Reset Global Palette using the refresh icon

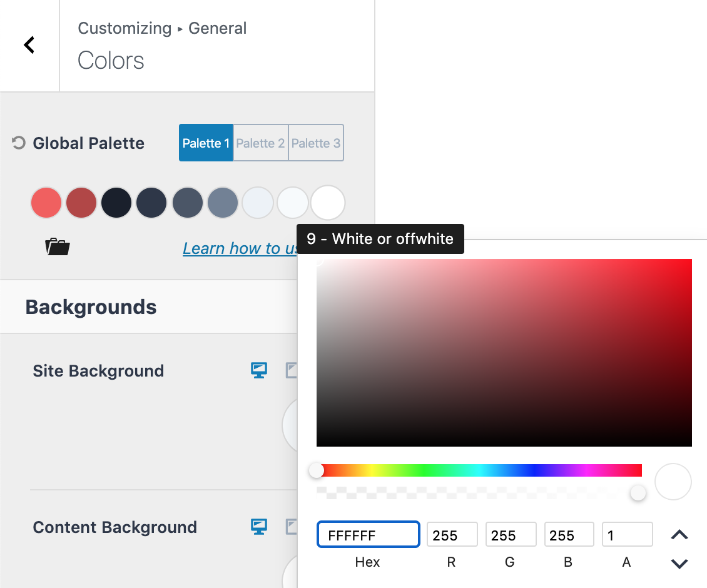tap(19, 143)
